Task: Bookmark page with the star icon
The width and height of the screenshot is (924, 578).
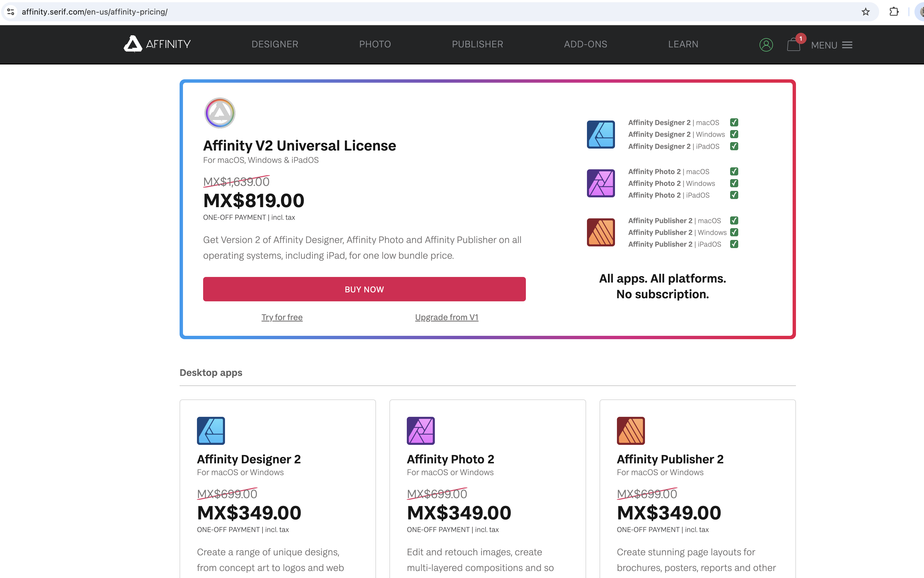Action: 865,12
